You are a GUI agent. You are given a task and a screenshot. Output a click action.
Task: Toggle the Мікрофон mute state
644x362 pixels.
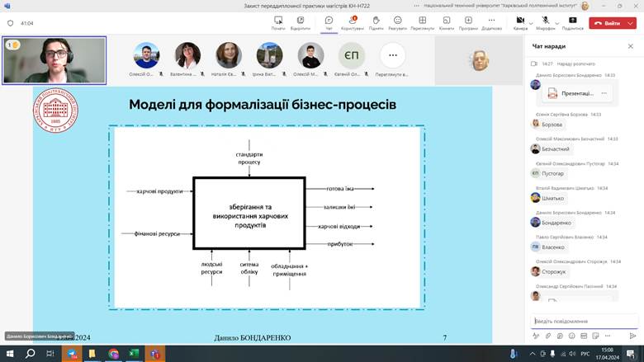545,22
